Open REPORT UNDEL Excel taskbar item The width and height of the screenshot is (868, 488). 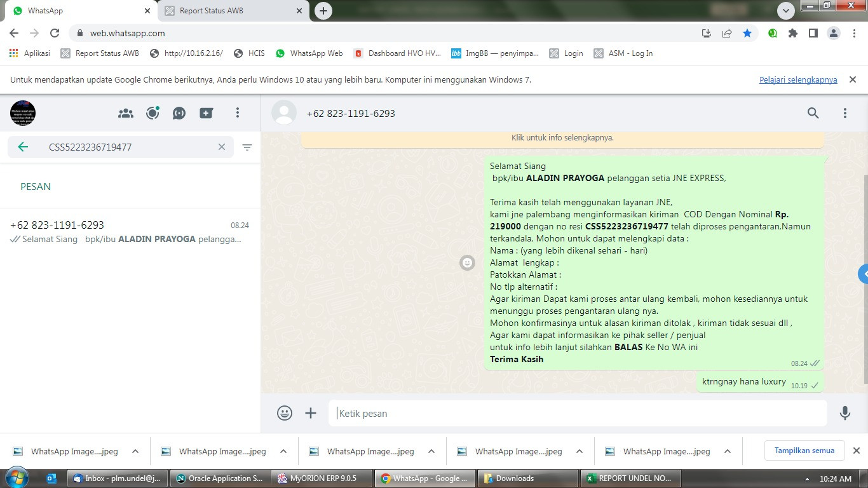coord(630,478)
